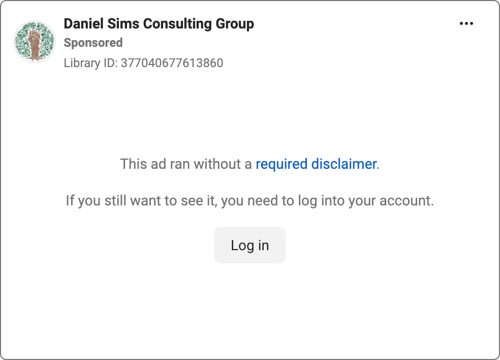The width and height of the screenshot is (500, 360).
Task: Click empty area below Log in button
Action: click(250, 310)
